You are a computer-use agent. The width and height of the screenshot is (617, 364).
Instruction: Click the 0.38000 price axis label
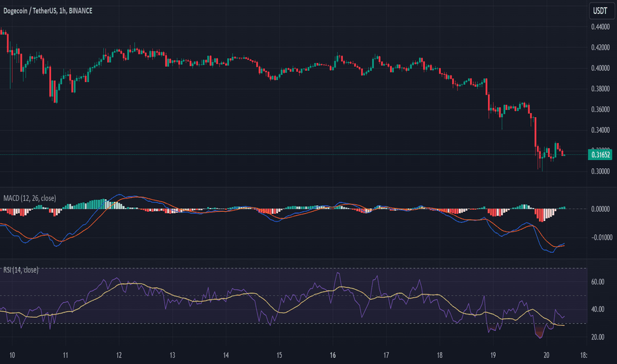600,89
